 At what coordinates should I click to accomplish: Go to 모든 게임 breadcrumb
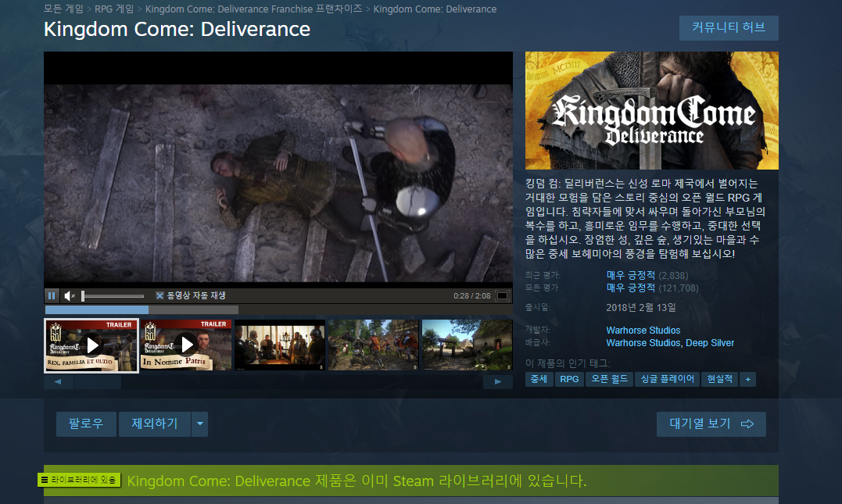pos(63,9)
